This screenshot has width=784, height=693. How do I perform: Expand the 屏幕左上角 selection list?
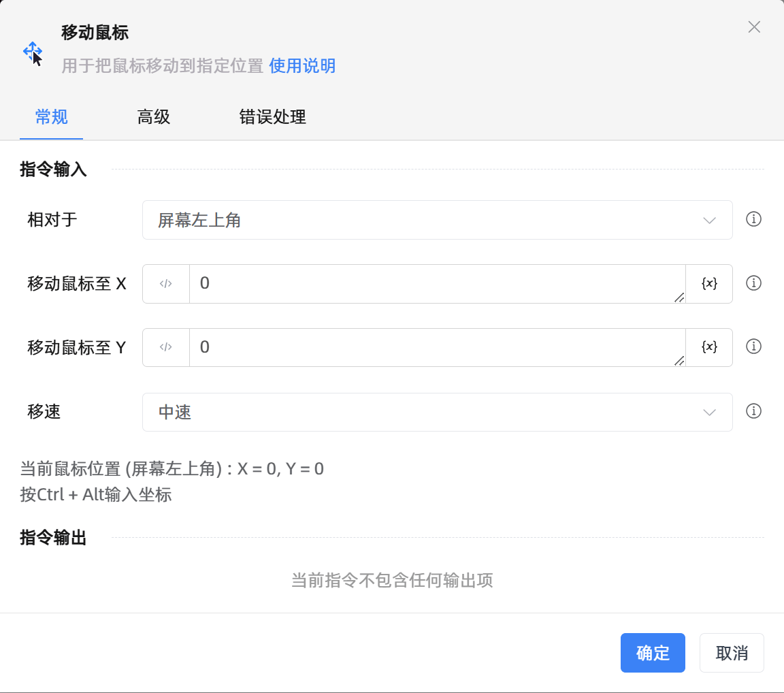click(x=709, y=220)
